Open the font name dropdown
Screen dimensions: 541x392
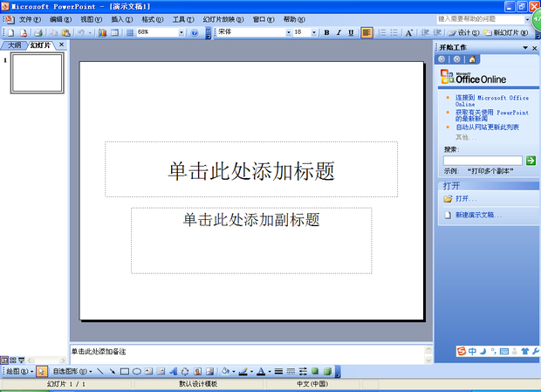click(x=289, y=32)
